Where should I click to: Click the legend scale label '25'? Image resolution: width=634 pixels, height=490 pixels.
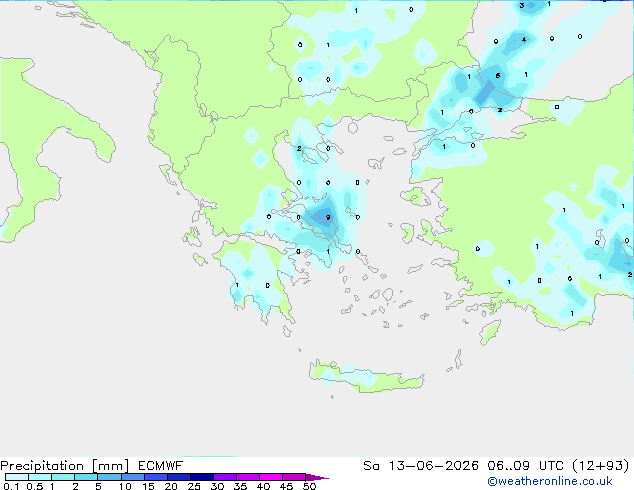click(x=194, y=486)
